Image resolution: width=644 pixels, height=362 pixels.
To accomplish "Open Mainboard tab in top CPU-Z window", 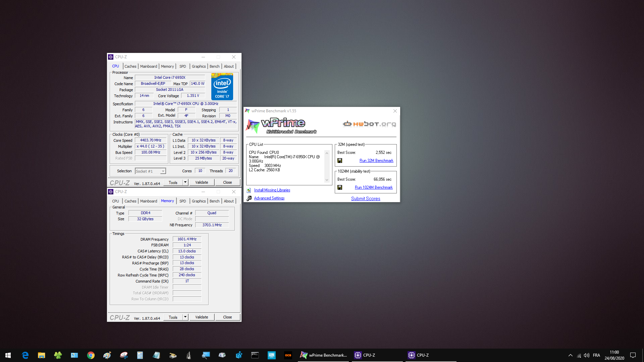I will (149, 66).
